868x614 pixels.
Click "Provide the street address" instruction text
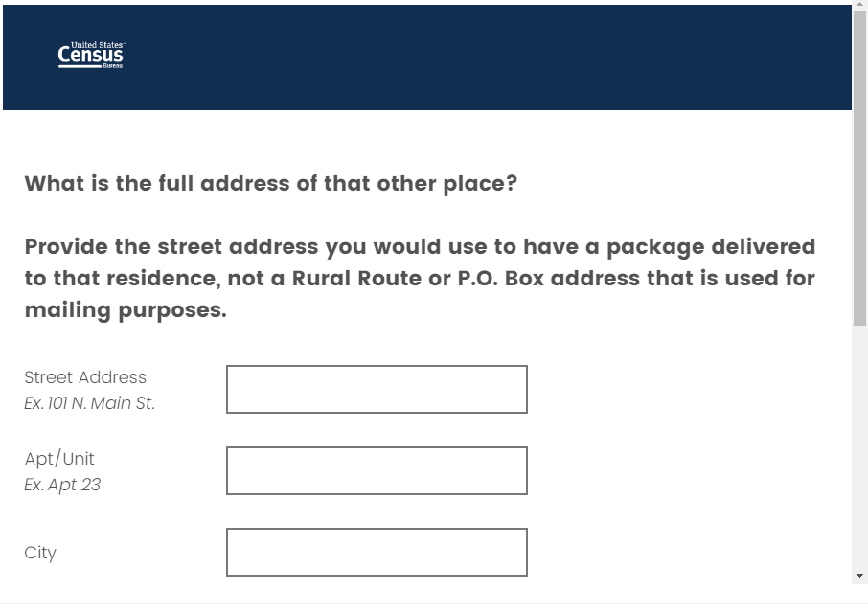pos(171,247)
